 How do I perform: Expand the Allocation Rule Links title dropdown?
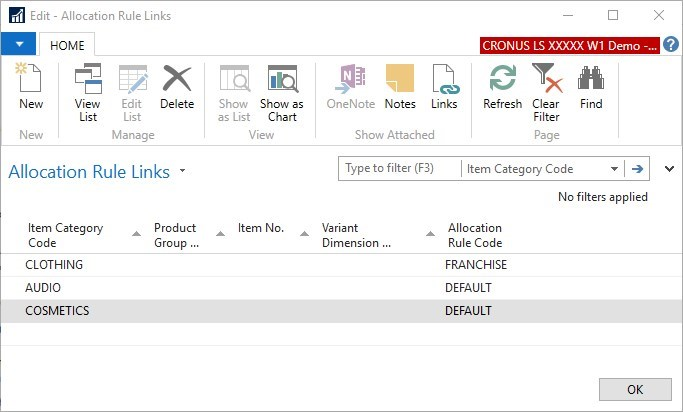(x=182, y=171)
